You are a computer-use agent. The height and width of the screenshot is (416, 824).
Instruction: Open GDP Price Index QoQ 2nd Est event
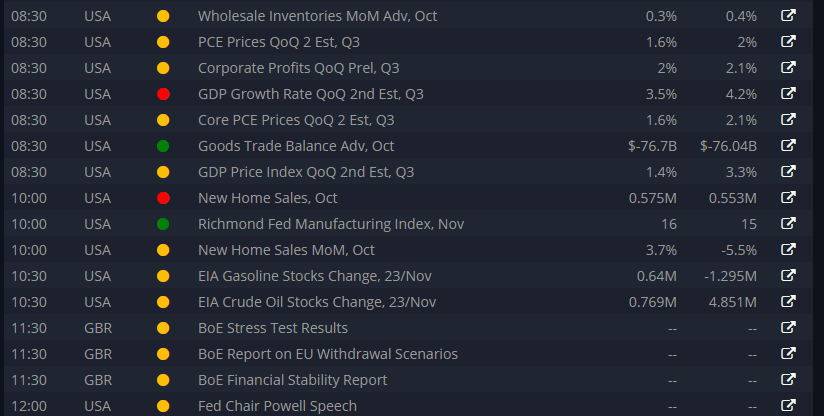(x=306, y=172)
